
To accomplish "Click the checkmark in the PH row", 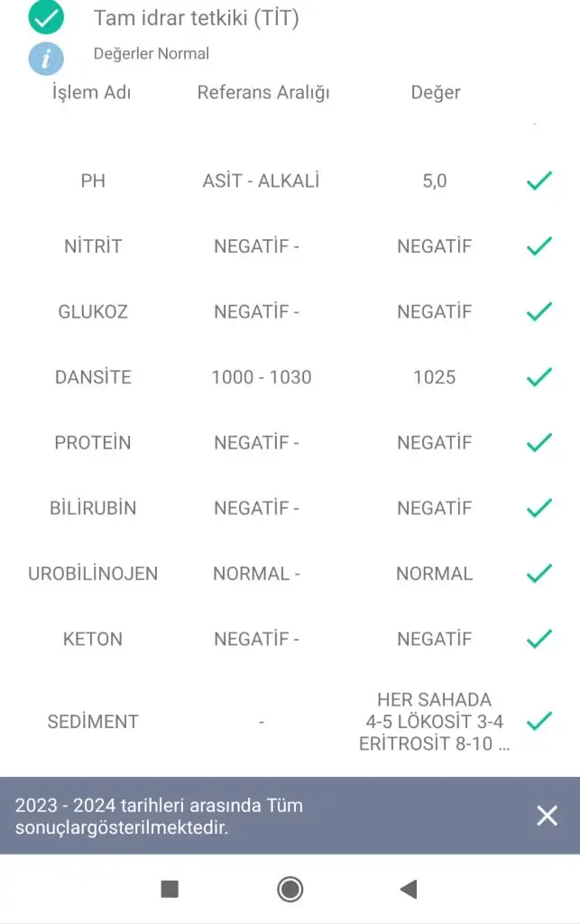I will [539, 181].
